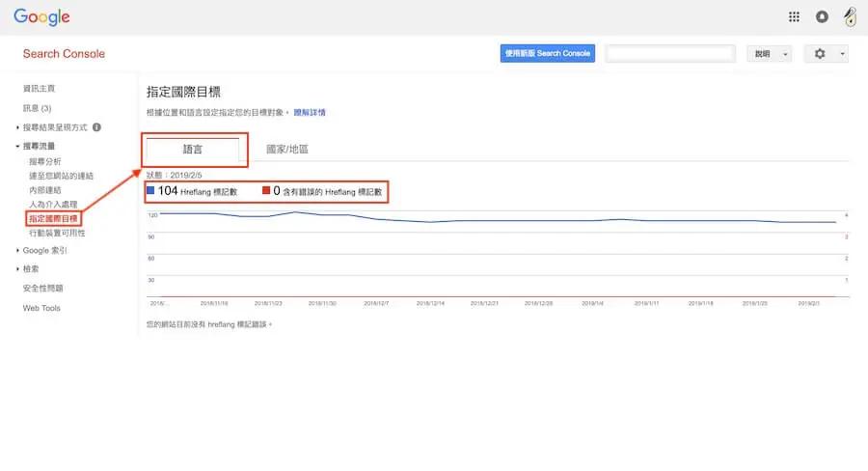Click the Google logo

[41, 17]
